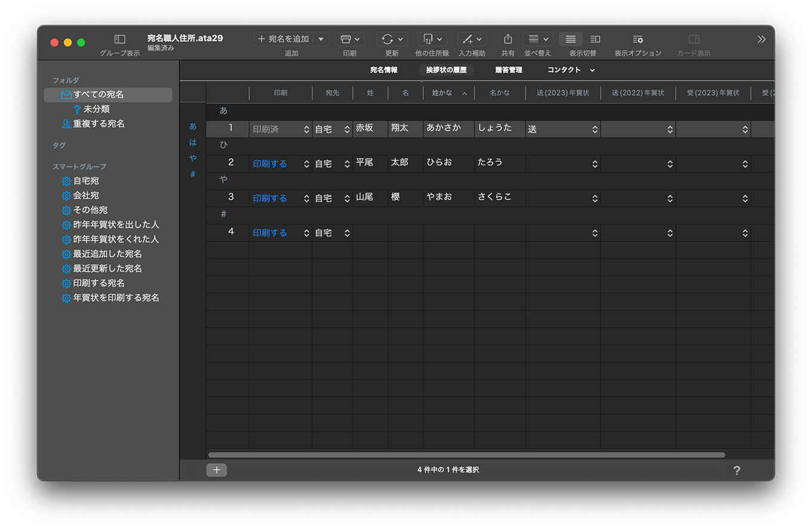The height and width of the screenshot is (530, 812).
Task: Open 表示オプション display options
Action: pyautogui.click(x=638, y=39)
